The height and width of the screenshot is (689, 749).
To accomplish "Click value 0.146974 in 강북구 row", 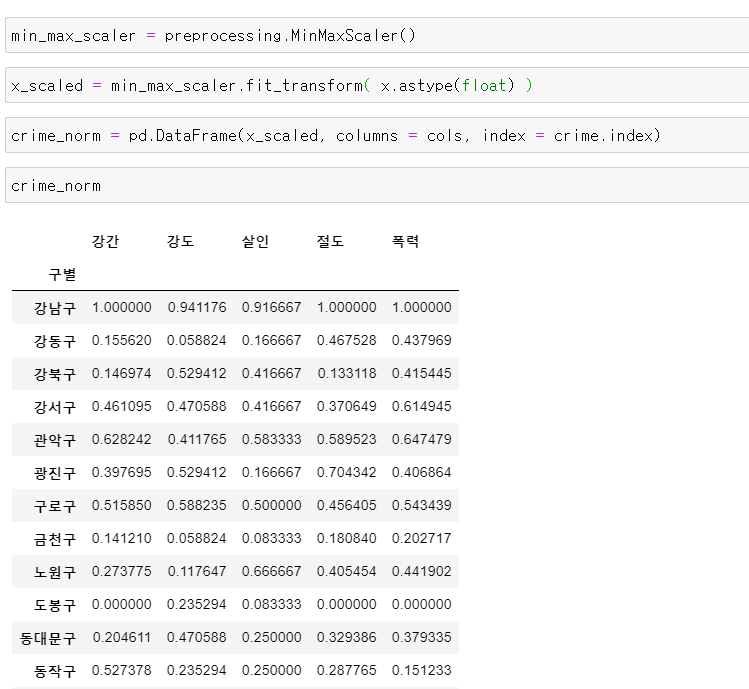I will (122, 373).
